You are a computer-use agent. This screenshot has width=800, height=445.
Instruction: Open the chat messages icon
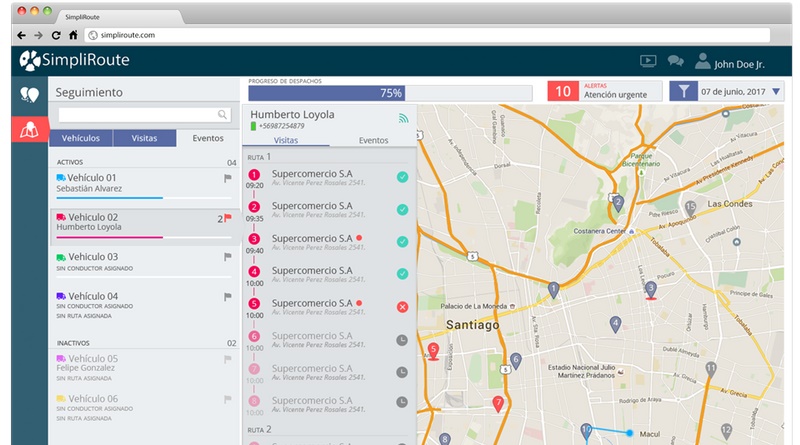(x=676, y=61)
